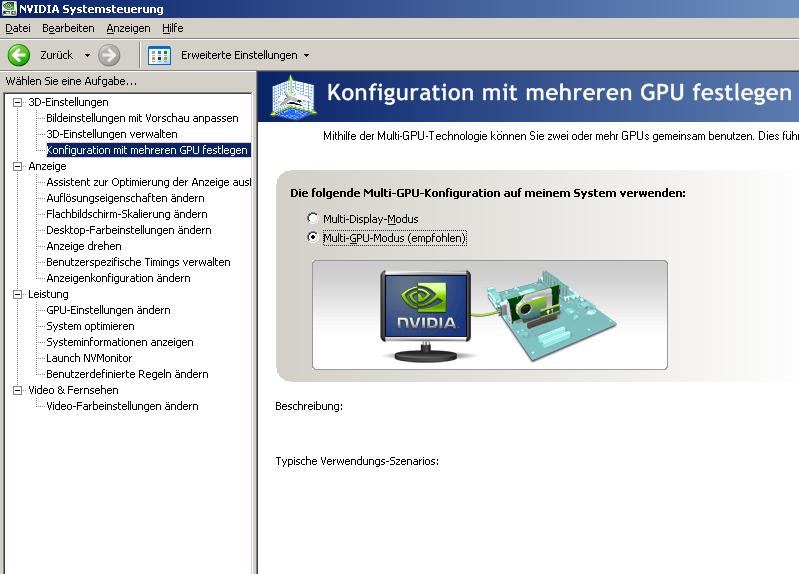
Task: Open the Erweiterte Einstellungen dropdown arrow
Action: [x=306, y=55]
